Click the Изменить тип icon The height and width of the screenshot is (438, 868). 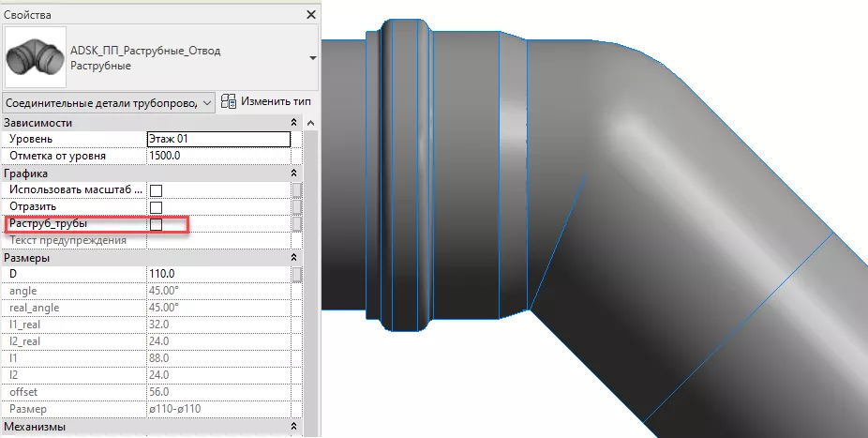coord(230,100)
